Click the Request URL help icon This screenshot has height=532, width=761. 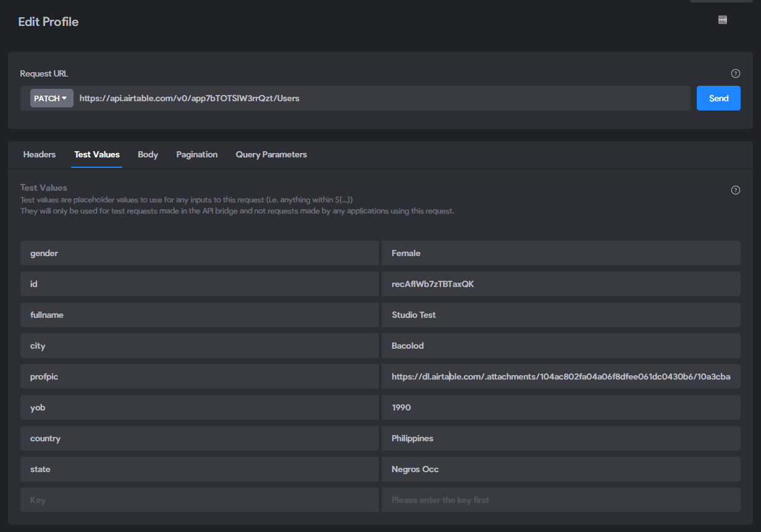[x=735, y=73]
